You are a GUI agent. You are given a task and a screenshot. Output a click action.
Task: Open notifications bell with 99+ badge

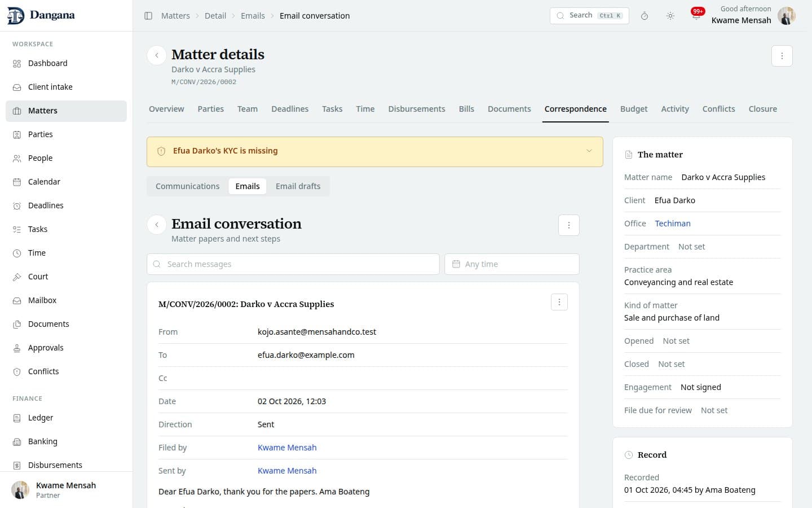tap(696, 16)
